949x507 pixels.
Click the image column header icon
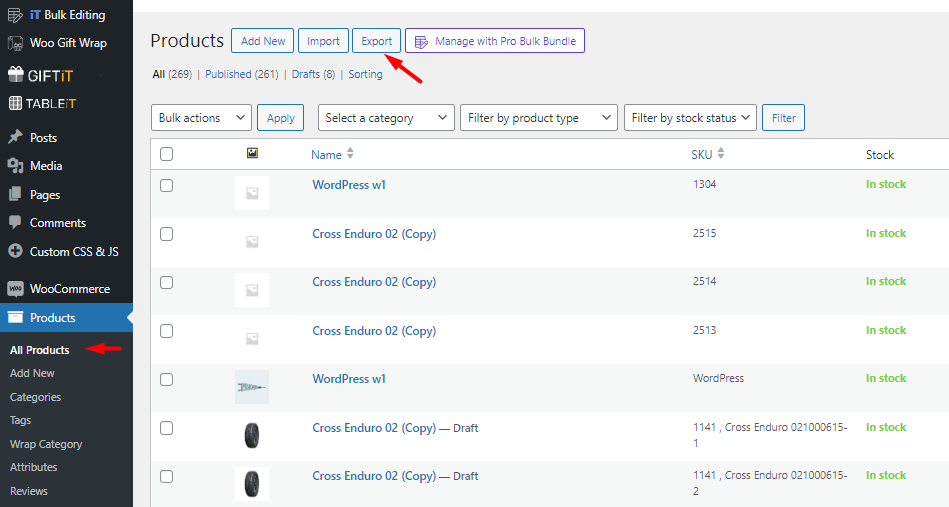point(252,154)
